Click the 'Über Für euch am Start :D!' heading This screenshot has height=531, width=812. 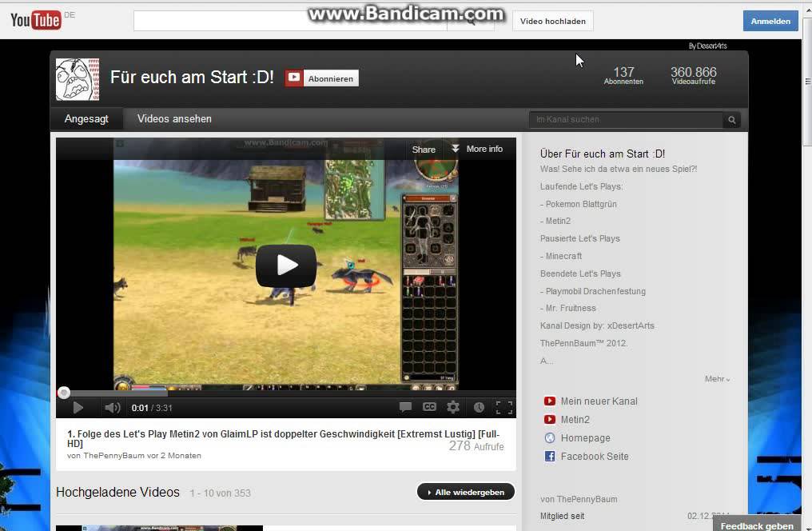(603, 154)
